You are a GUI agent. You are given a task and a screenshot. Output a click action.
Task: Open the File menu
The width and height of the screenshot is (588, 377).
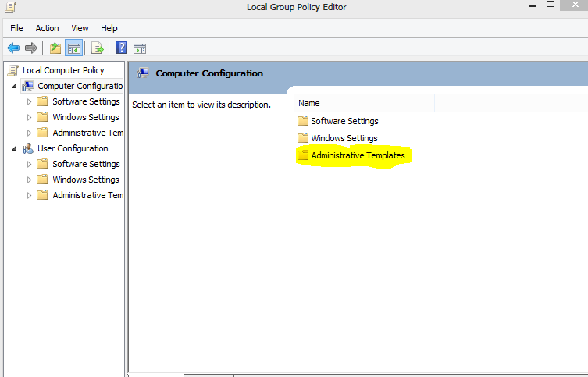click(x=16, y=28)
